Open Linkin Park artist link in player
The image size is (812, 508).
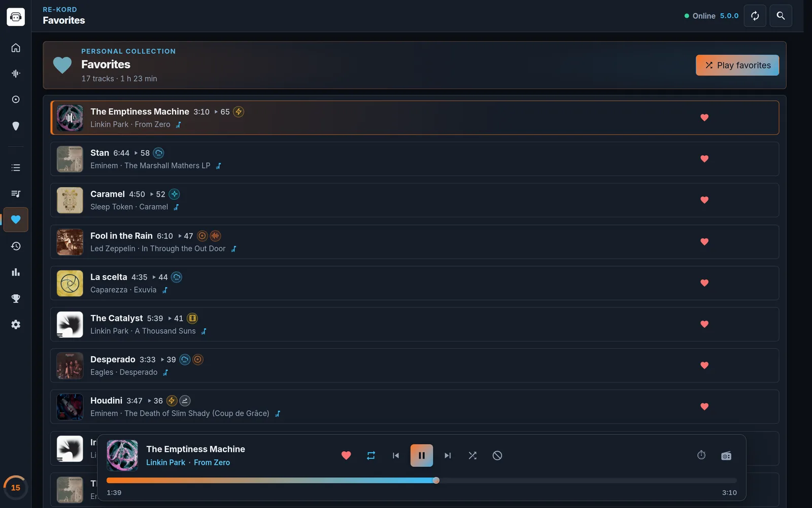[165, 463]
